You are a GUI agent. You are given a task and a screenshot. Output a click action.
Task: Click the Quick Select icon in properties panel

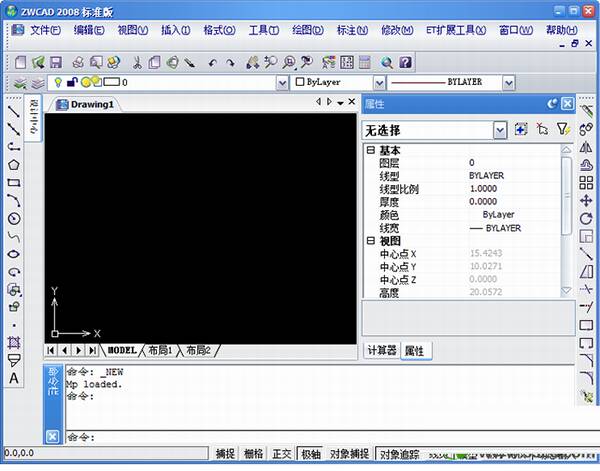(520, 130)
